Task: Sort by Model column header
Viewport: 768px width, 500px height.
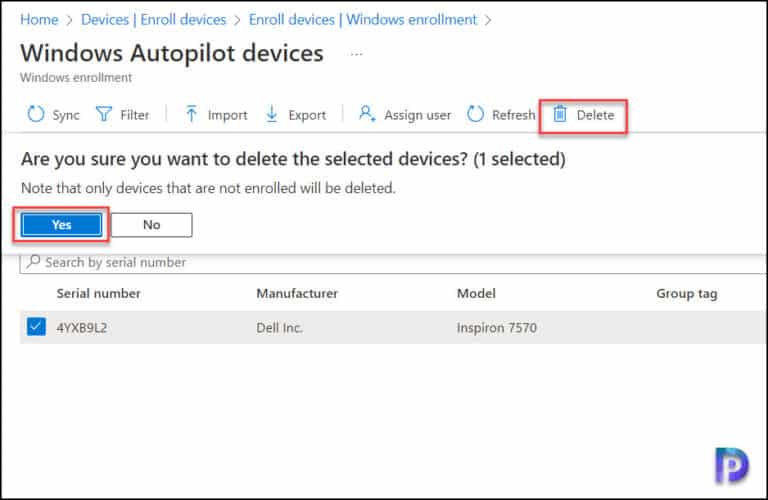Action: [x=476, y=293]
